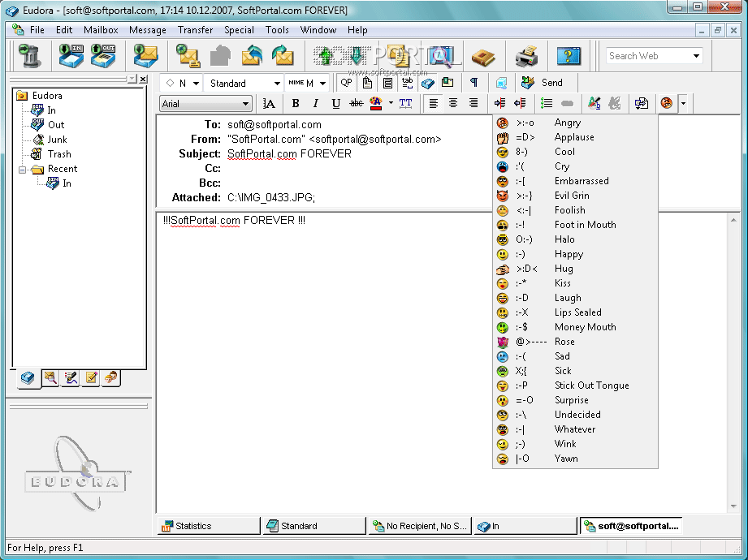Open the Special menu
Screen dimensions: 748x560
point(239,29)
